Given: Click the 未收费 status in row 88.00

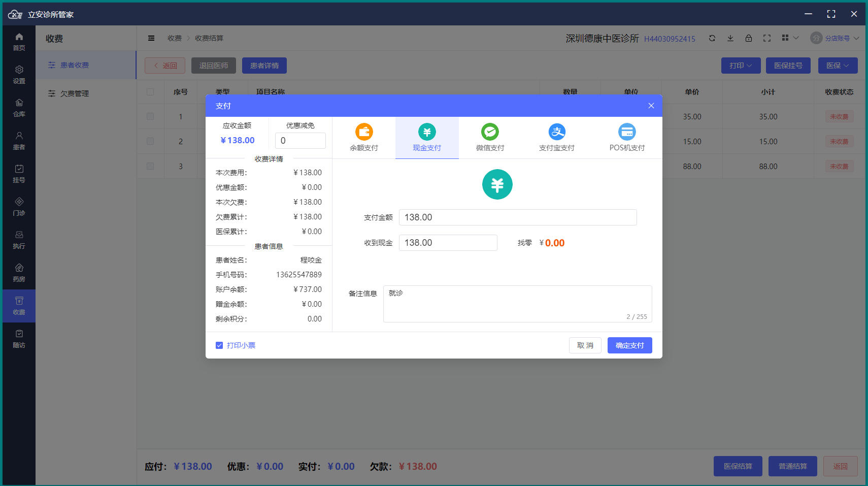Looking at the screenshot, I should 839,166.
